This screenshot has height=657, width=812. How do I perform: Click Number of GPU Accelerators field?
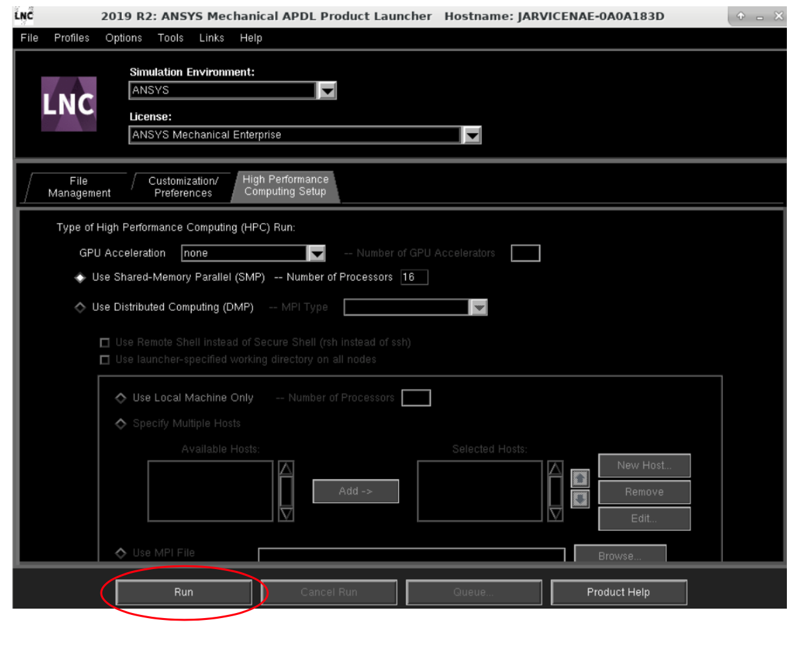(526, 253)
